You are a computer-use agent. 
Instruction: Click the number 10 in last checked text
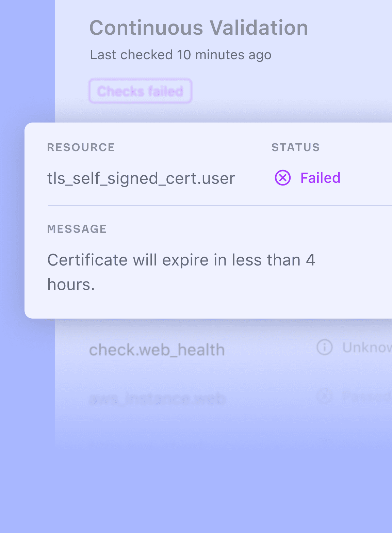[x=184, y=55]
